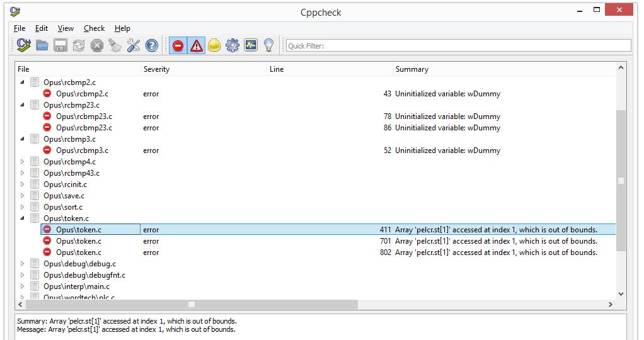Click the Recheck files refresh icon

click(x=78, y=45)
